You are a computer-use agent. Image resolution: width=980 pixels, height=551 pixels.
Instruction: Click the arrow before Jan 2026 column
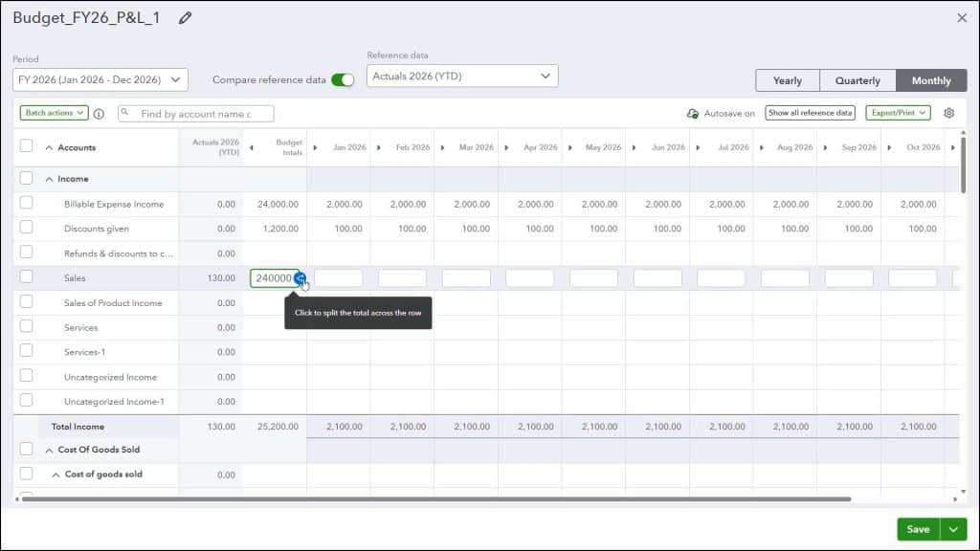point(315,148)
